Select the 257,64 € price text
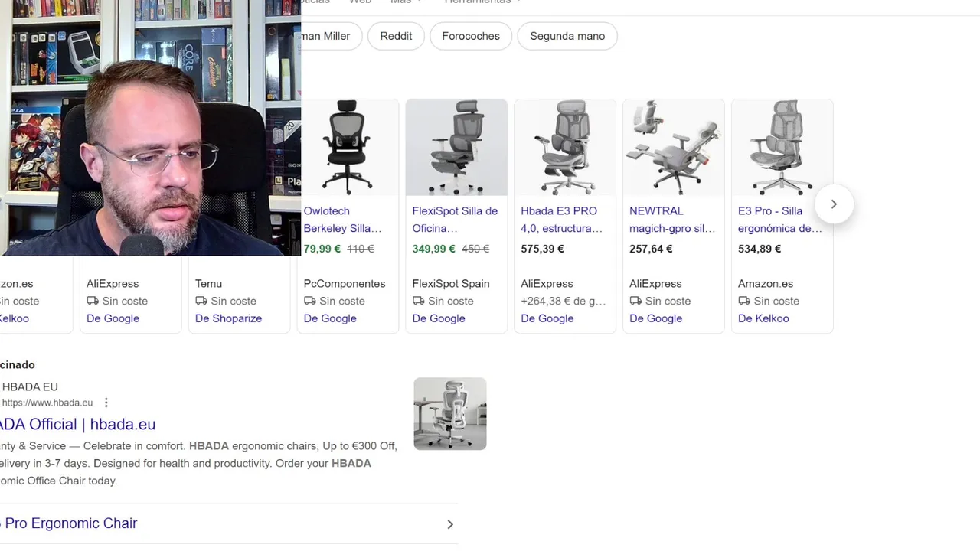This screenshot has width=980, height=551. pyautogui.click(x=651, y=249)
